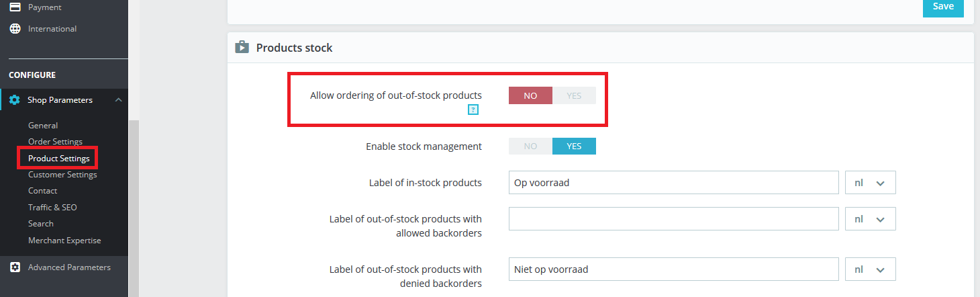Set out-of-stock ordering to NO
980x297 pixels.
point(530,95)
